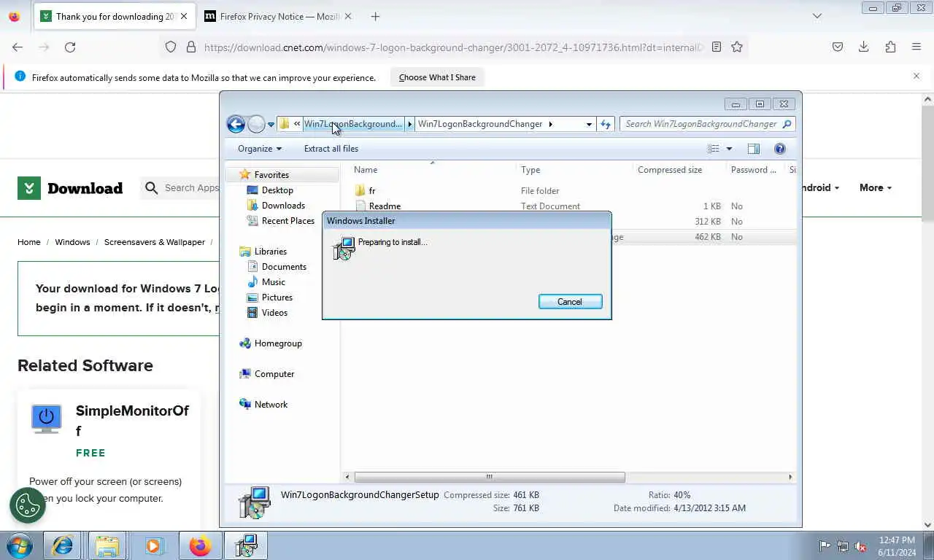Cancel the Windows Installer dialog
This screenshot has height=560, width=934.
point(570,302)
